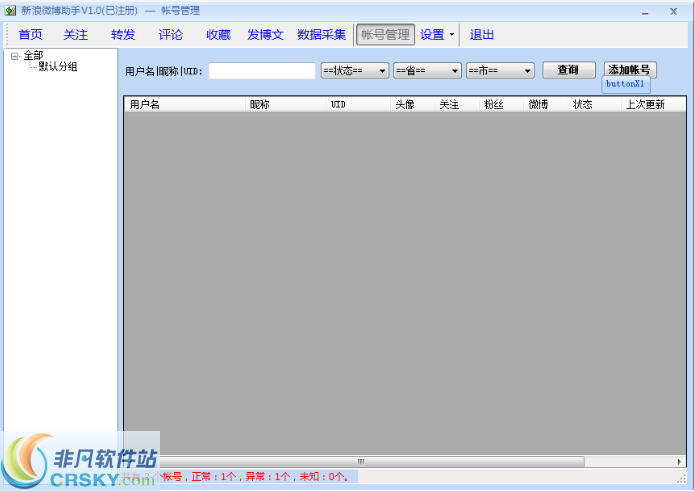Screen dimensions: 694x491
Task: Open the ==省== province dropdown
Action: point(428,71)
